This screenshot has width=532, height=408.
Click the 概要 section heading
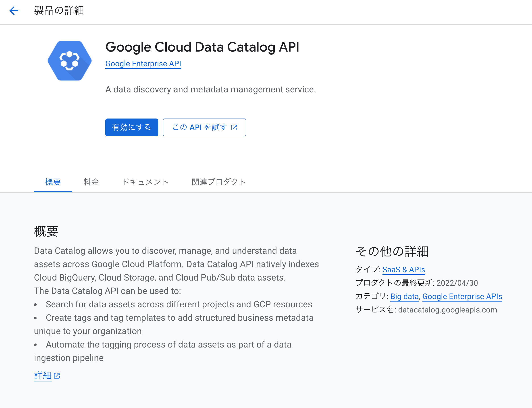[x=46, y=231]
